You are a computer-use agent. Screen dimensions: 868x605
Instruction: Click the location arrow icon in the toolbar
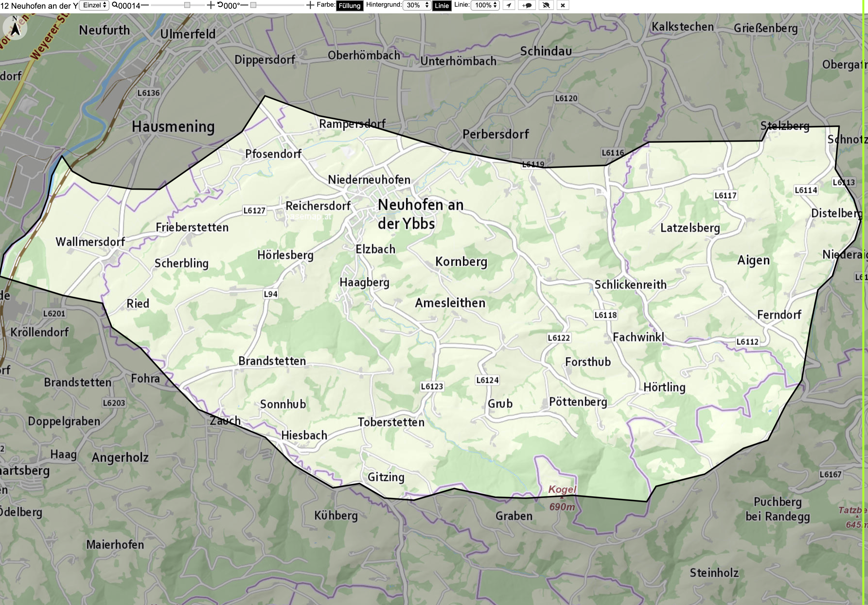(509, 5)
